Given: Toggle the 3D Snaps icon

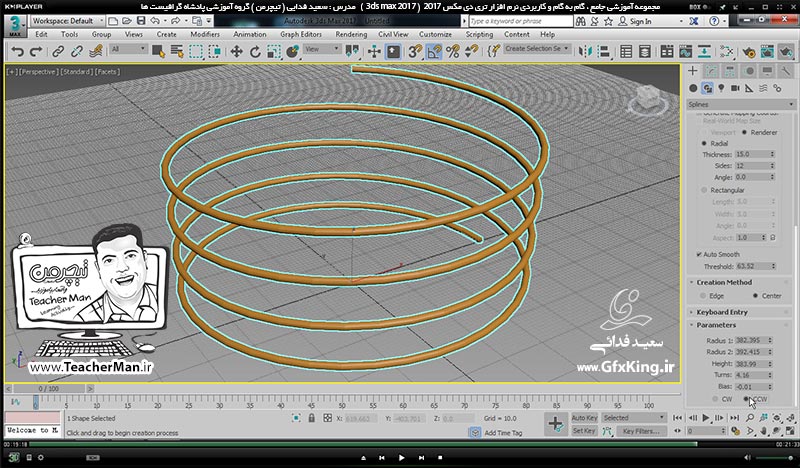Looking at the screenshot, I should click(x=415, y=52).
